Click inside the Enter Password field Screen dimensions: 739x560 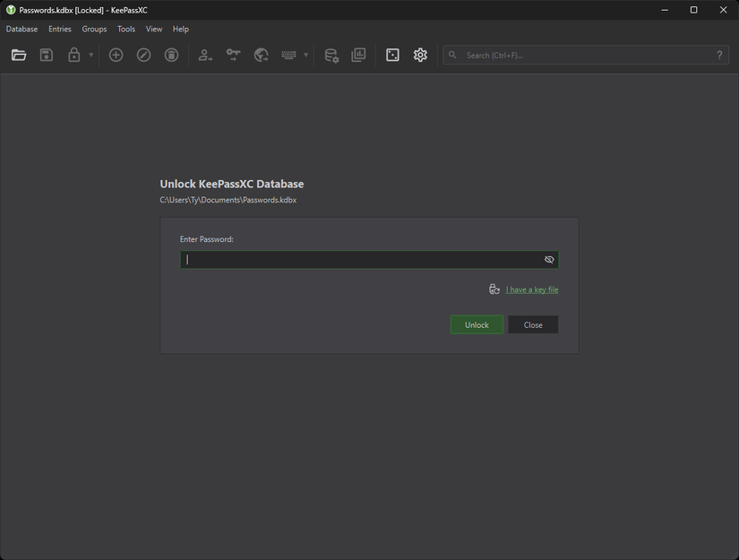click(x=358, y=259)
